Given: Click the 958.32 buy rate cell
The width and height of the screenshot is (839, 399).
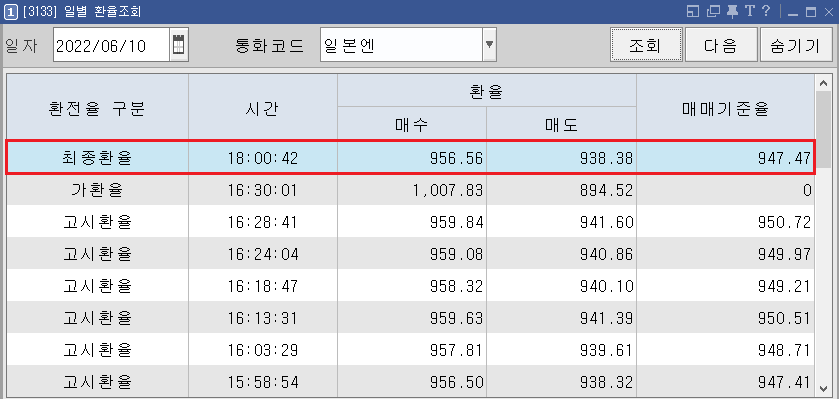Looking at the screenshot, I should coord(412,286).
